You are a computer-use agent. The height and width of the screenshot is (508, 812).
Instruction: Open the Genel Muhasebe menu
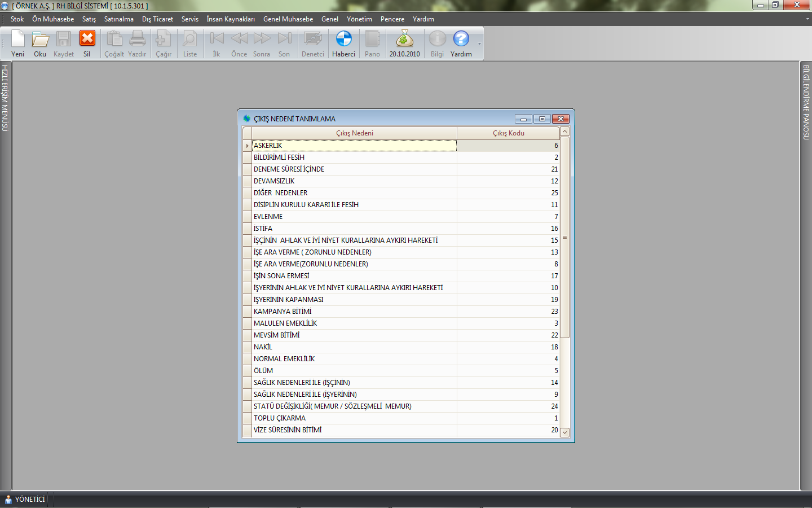pyautogui.click(x=288, y=19)
